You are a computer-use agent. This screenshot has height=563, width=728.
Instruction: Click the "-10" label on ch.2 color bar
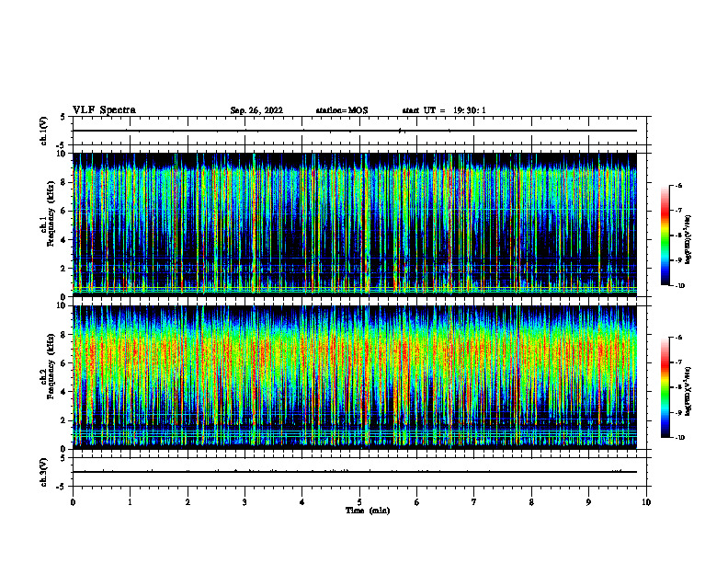coord(679,438)
